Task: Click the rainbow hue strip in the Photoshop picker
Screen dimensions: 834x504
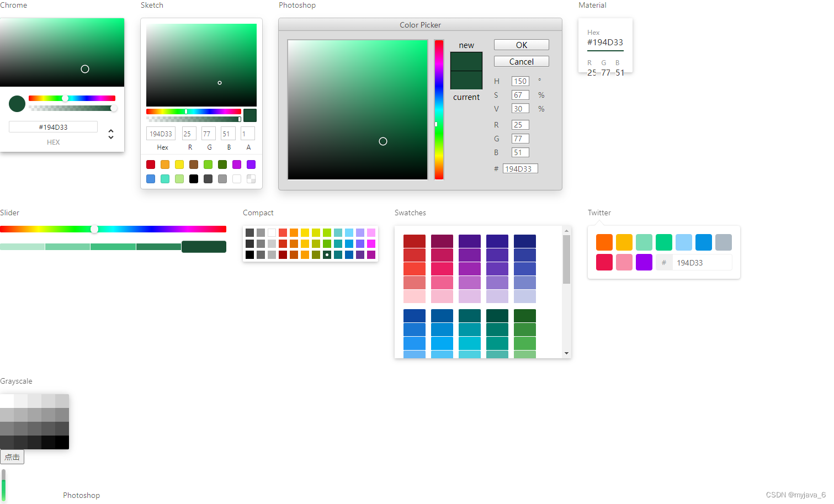Action: [439, 110]
